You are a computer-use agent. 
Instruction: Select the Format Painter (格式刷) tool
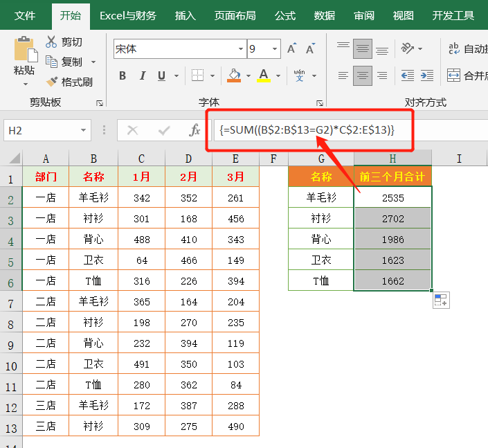point(52,82)
